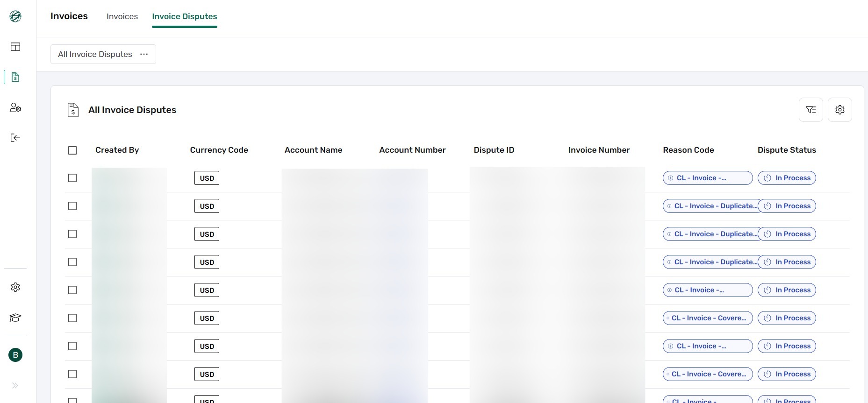
Task: Click the third row's In Process status chip
Action: pos(787,234)
